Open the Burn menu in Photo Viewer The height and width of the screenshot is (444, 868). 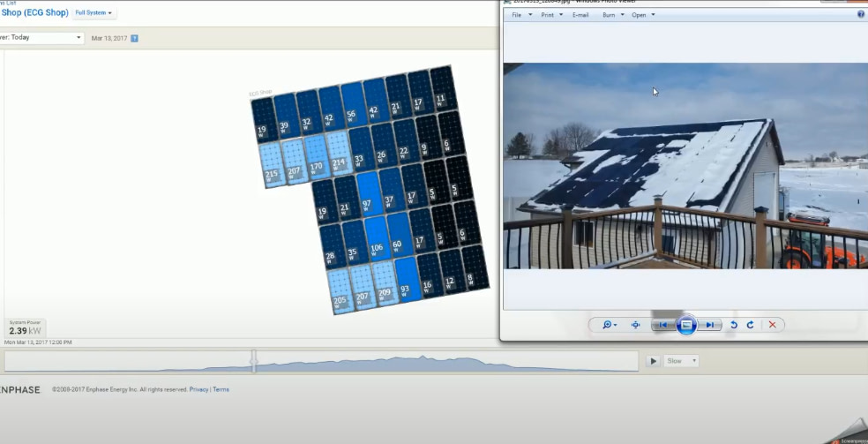pyautogui.click(x=613, y=15)
